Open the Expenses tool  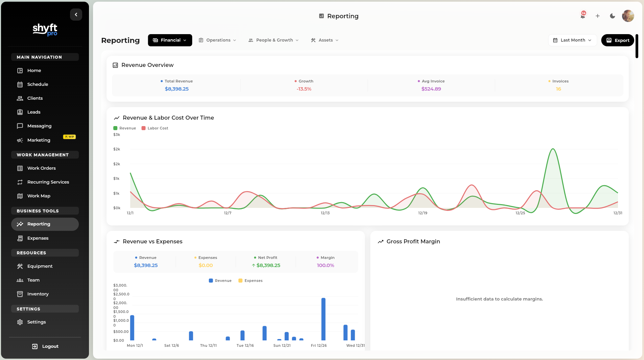pyautogui.click(x=38, y=238)
